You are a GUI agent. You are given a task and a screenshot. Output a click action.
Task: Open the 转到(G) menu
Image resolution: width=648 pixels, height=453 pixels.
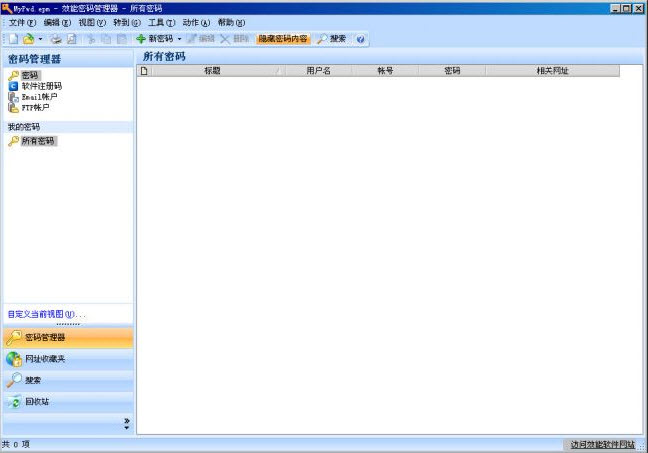[x=127, y=22]
